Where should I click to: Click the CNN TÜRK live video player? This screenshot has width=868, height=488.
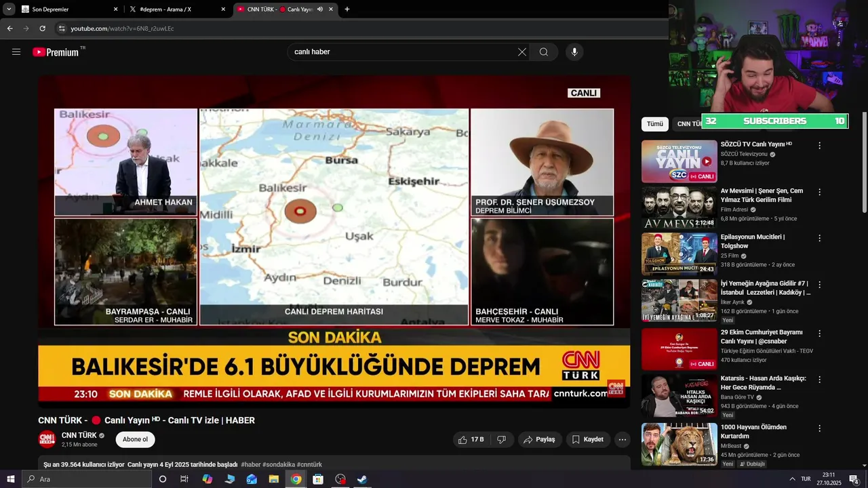(x=334, y=241)
